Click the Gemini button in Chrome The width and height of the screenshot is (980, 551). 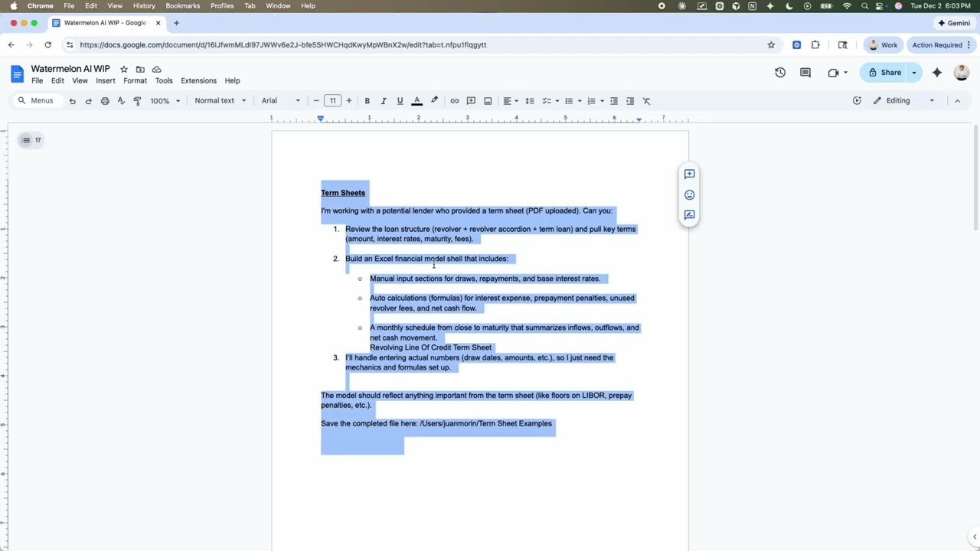[953, 23]
